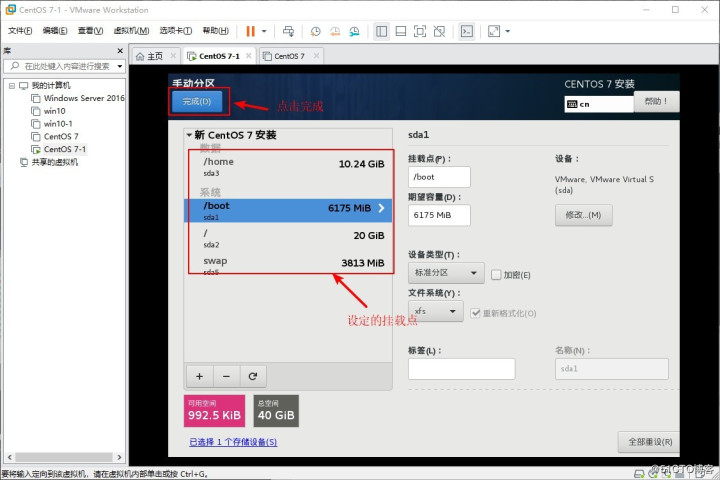Select Windows Server 2016 in library
The image size is (720, 480).
coord(78,98)
